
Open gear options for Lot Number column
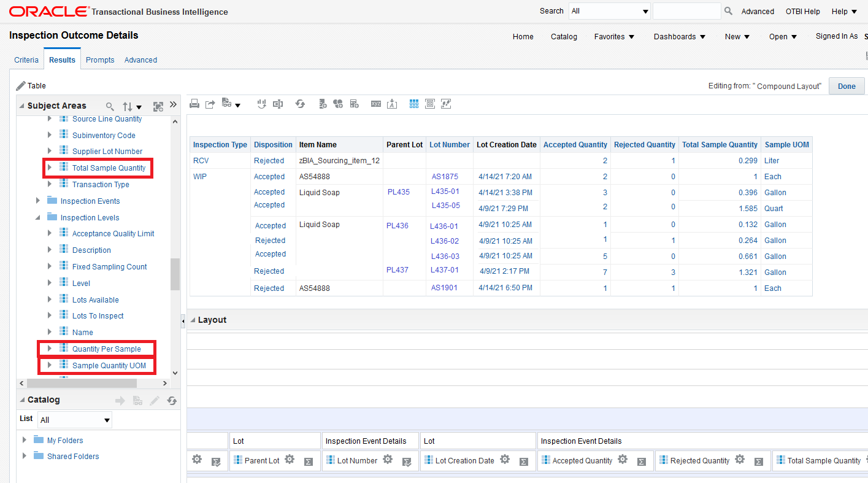click(x=388, y=460)
